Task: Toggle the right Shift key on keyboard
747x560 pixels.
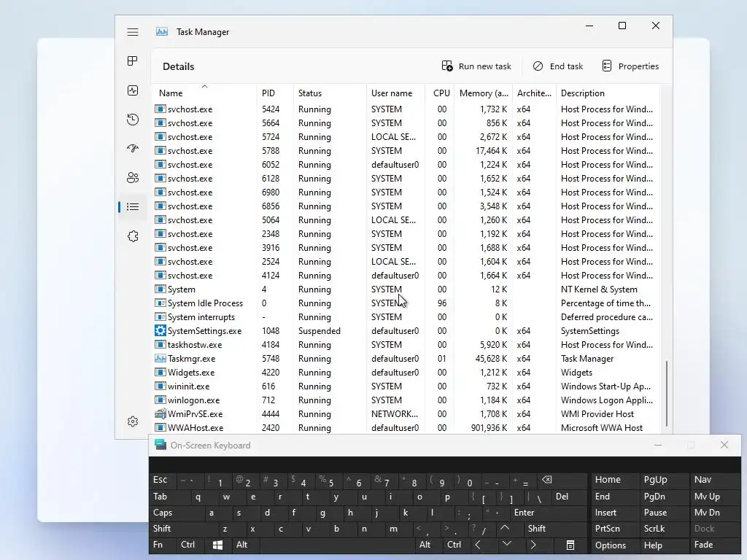Action: (555, 529)
